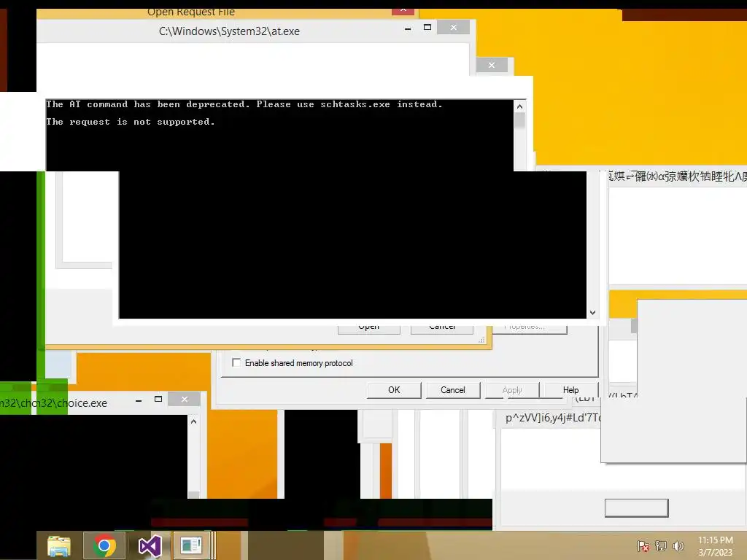Click the Open Request File title text
The height and width of the screenshot is (560, 747).
pyautogui.click(x=191, y=12)
